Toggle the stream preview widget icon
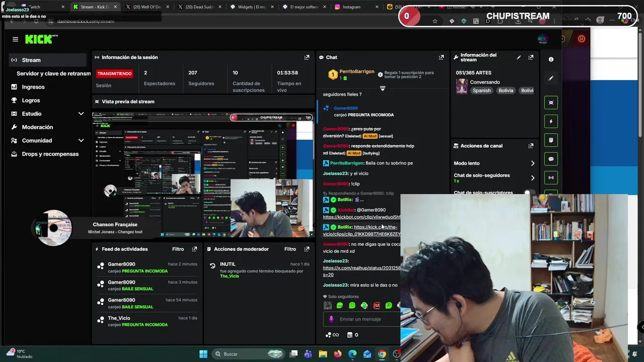The height and width of the screenshot is (362, 644). click(551, 103)
